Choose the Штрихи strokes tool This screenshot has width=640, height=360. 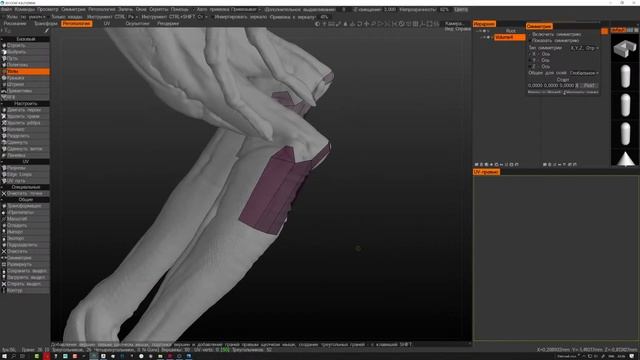(25, 84)
